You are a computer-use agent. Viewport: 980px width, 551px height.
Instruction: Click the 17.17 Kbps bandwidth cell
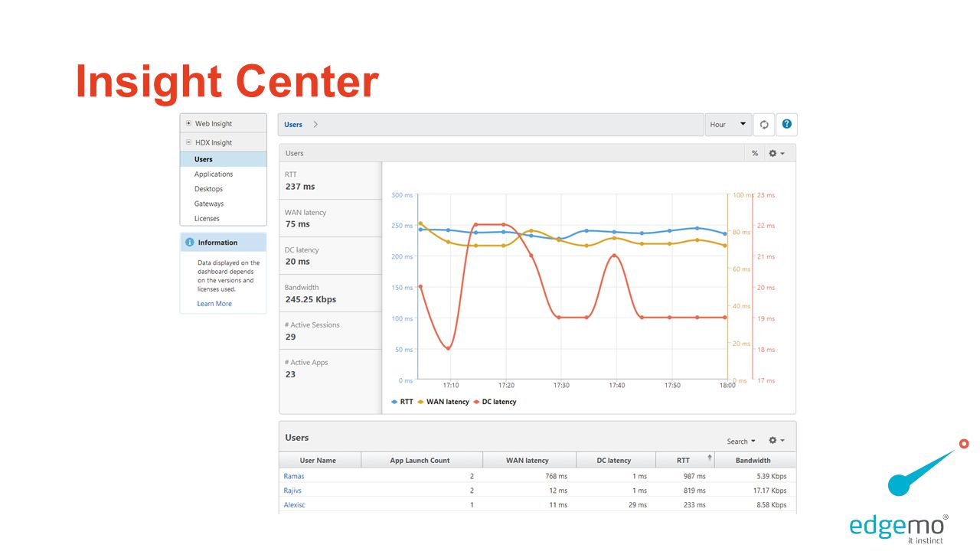click(769, 491)
